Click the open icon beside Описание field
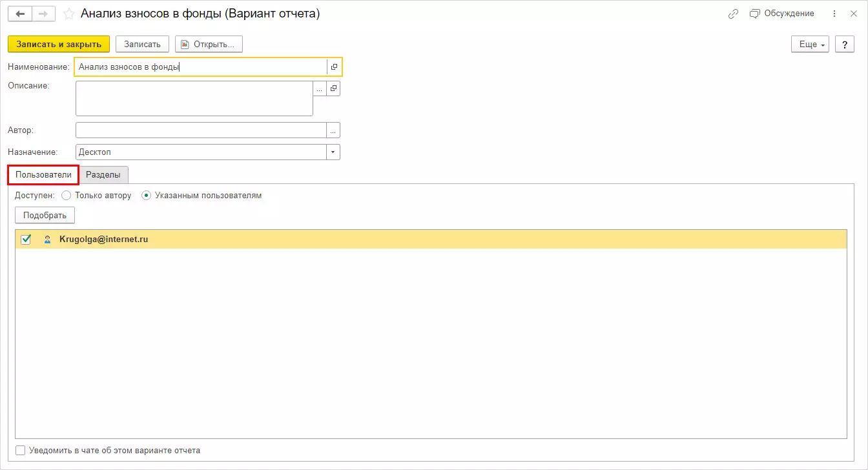Screen dimensions: 868x470 tap(333, 88)
